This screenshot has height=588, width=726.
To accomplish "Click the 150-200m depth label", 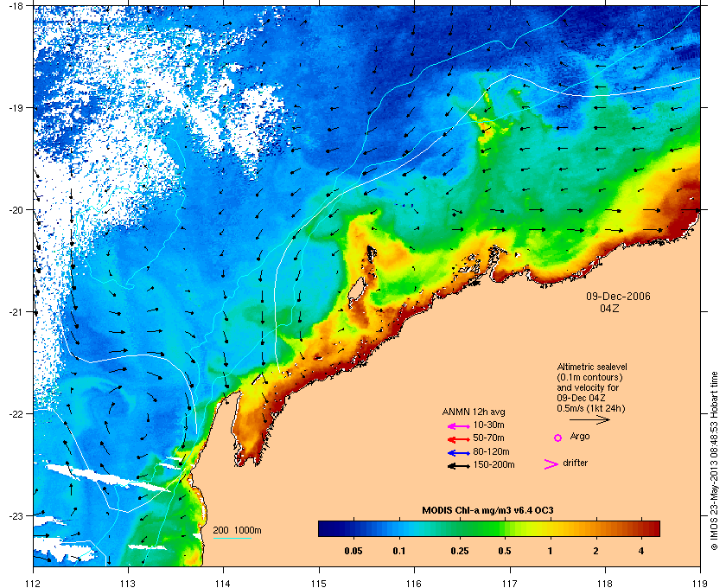I will tap(494, 464).
